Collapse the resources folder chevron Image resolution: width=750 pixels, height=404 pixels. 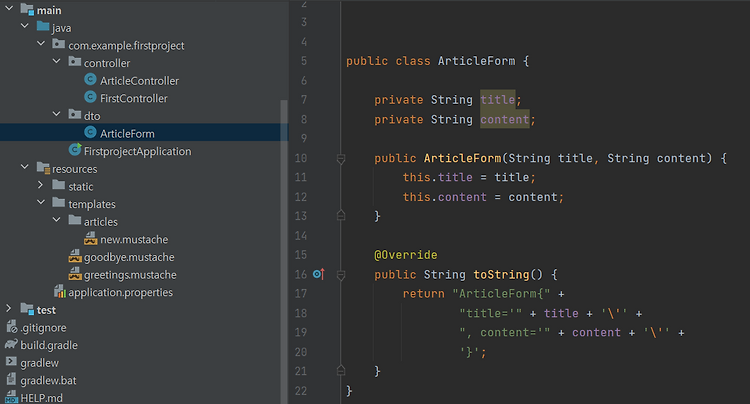(25, 166)
